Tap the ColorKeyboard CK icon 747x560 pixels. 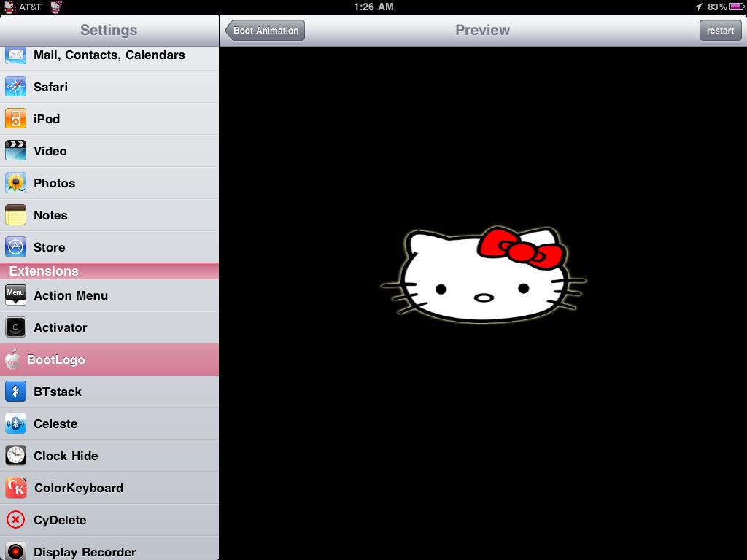[x=16, y=488]
